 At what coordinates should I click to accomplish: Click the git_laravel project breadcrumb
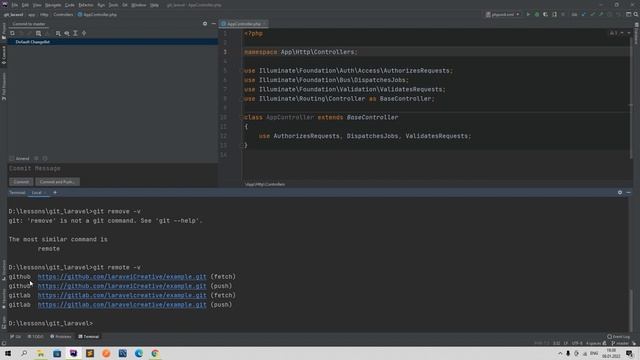pyautogui.click(x=13, y=14)
